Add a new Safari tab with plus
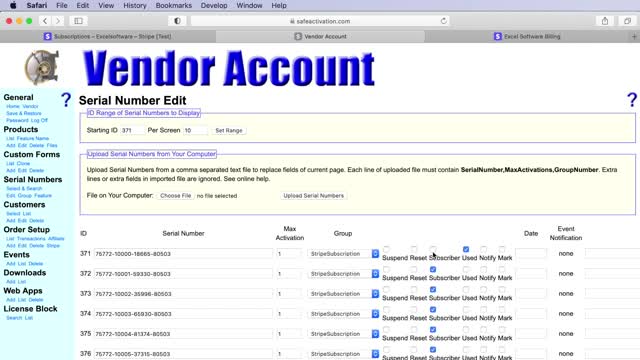This screenshot has width=640, height=360. pos(634,36)
